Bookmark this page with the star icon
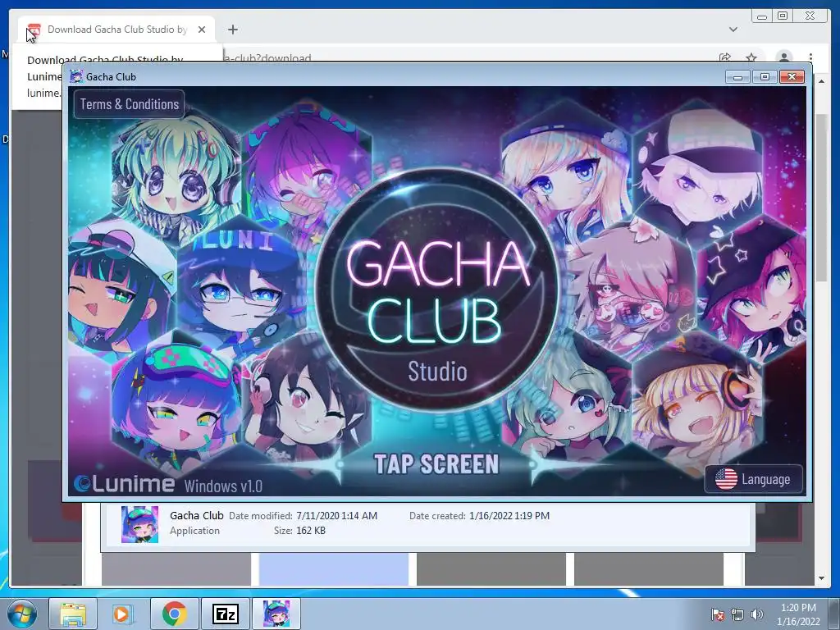This screenshot has height=630, width=840. pos(751,57)
